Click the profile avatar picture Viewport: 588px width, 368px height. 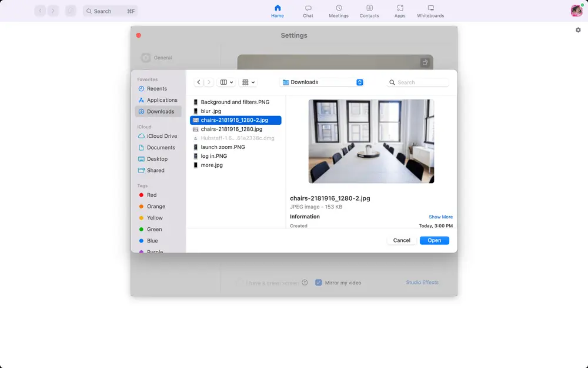point(574,10)
